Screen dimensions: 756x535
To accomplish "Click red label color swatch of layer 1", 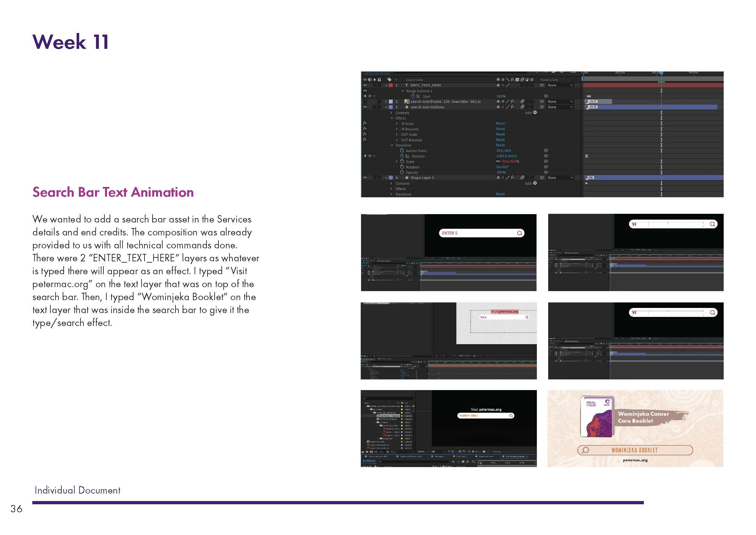I will (391, 85).
